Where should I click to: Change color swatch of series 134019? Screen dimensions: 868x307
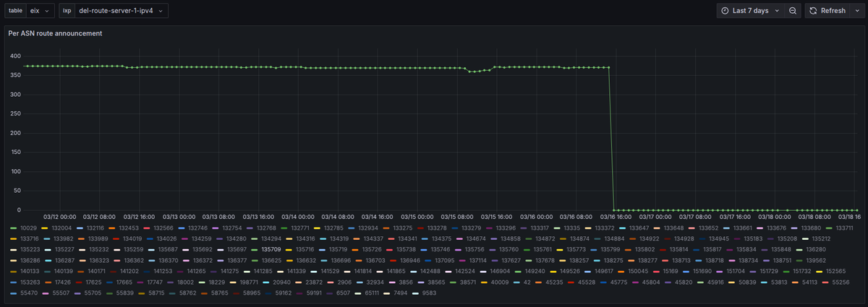point(115,238)
